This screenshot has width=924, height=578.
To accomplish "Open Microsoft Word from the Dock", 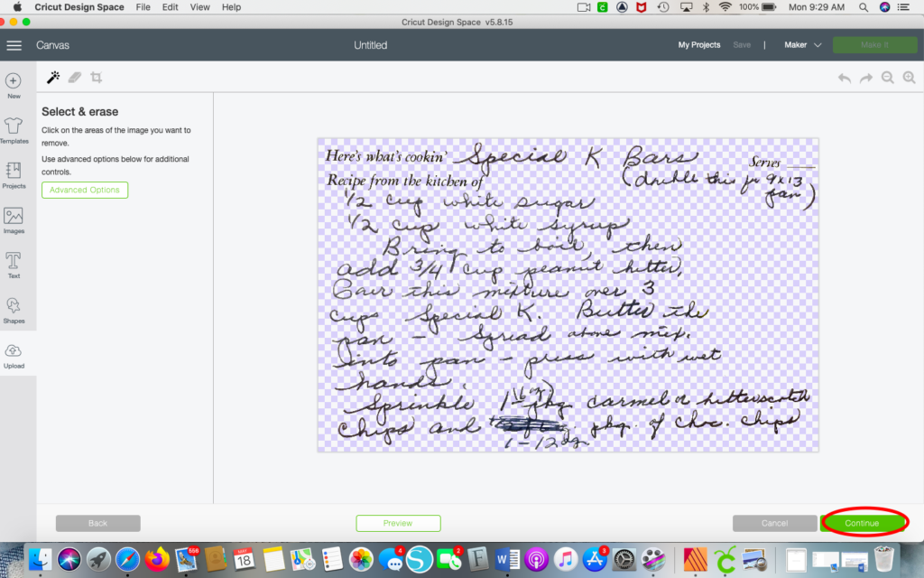I will click(x=507, y=559).
